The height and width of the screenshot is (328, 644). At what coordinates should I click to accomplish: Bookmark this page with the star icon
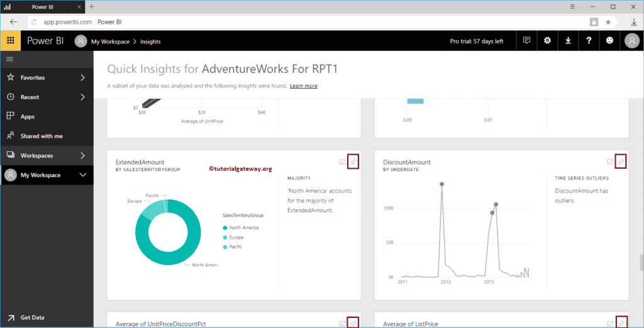(608, 21)
